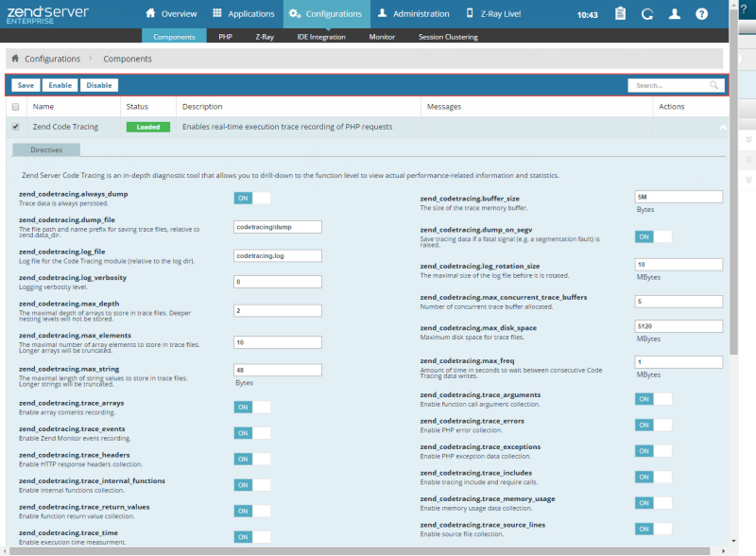The image size is (756, 556).
Task: Click the search magnifier icon
Action: 715,85
